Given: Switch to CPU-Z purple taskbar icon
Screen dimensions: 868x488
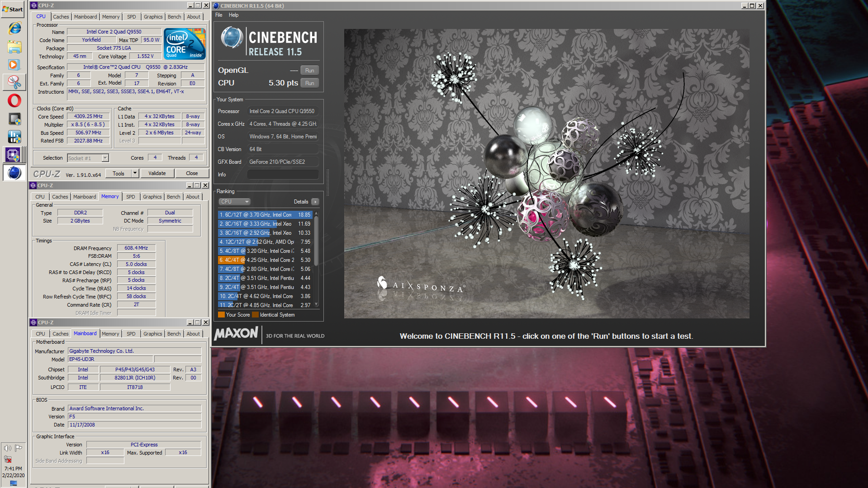Looking at the screenshot, I should pyautogui.click(x=13, y=155).
